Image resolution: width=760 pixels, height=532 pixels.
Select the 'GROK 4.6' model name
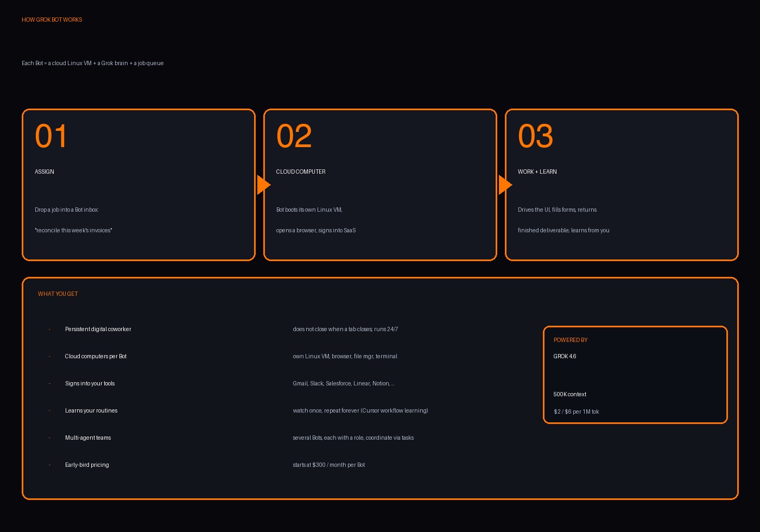[565, 356]
